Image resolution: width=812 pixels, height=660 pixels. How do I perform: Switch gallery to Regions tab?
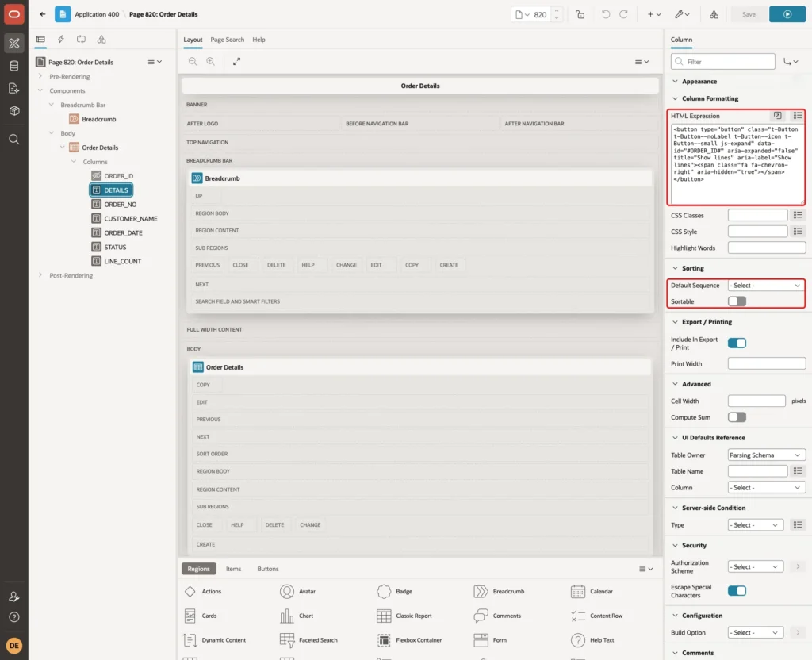(x=198, y=569)
